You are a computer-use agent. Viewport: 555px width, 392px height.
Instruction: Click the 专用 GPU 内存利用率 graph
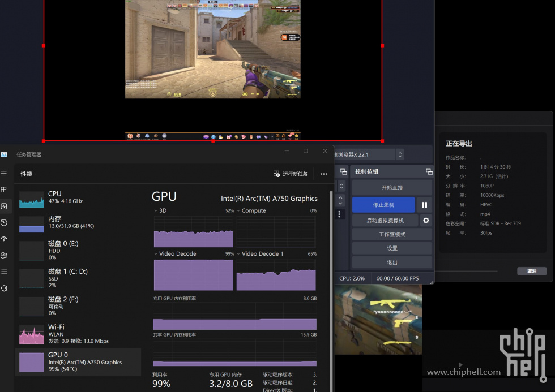point(234,316)
